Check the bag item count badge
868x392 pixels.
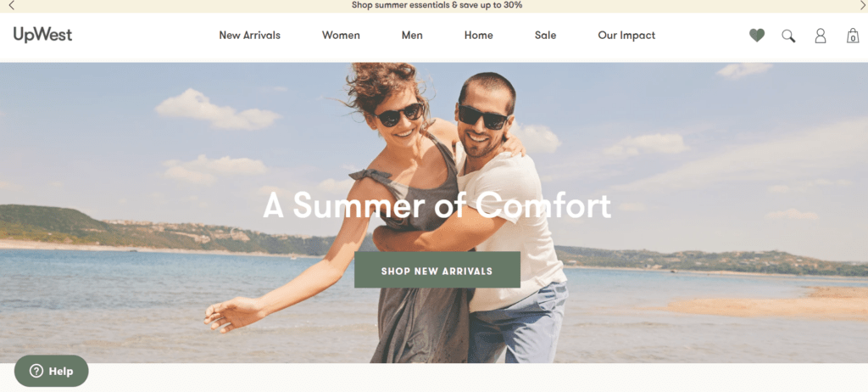(853, 38)
